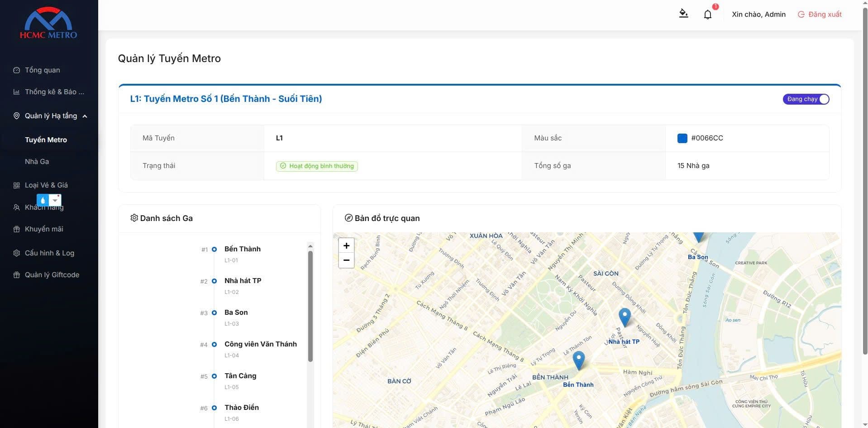Toggle the Đang chạy switch off
The height and width of the screenshot is (428, 868).
pyautogui.click(x=806, y=99)
